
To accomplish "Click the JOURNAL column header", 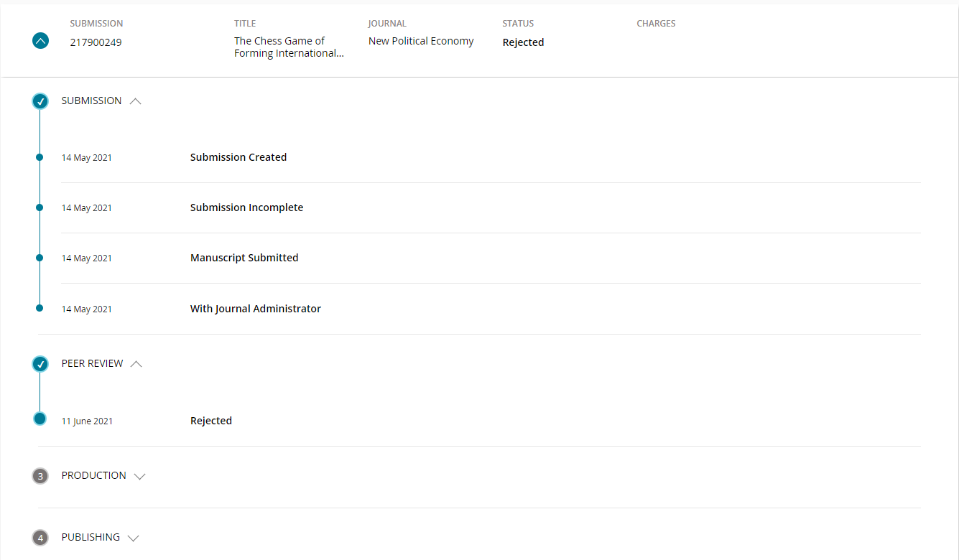I will [387, 24].
